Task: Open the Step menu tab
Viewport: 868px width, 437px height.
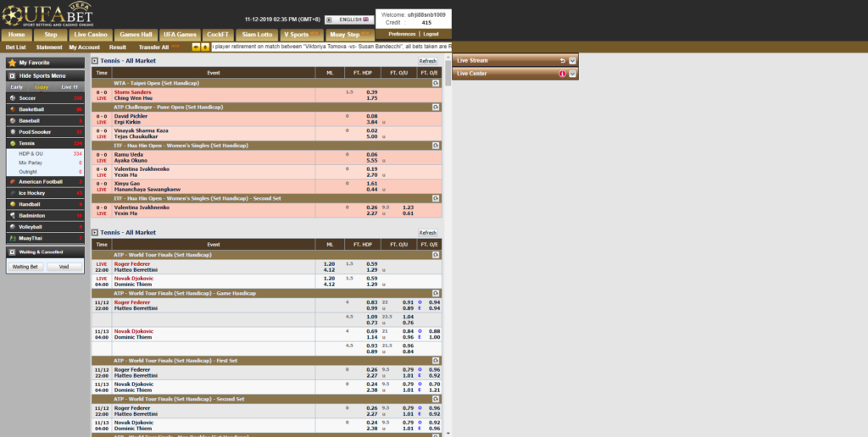Action: [x=50, y=35]
